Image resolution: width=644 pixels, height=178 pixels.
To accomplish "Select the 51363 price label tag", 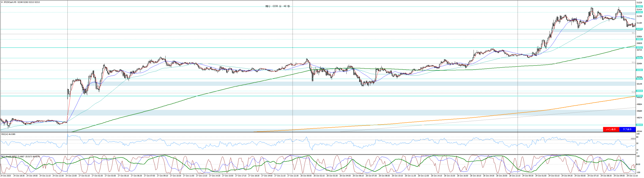I will tap(639, 12).
